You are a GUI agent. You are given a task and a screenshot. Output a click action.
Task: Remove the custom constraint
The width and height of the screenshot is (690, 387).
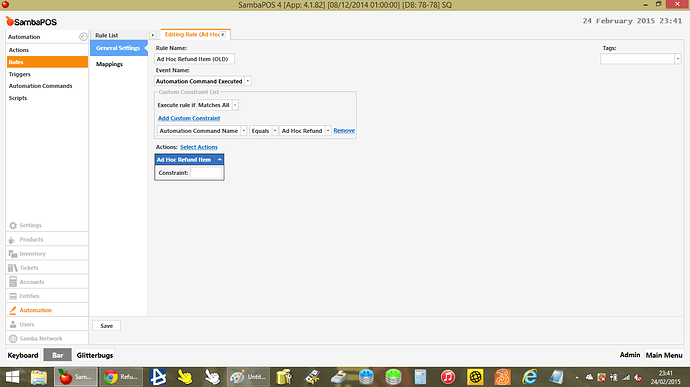344,131
